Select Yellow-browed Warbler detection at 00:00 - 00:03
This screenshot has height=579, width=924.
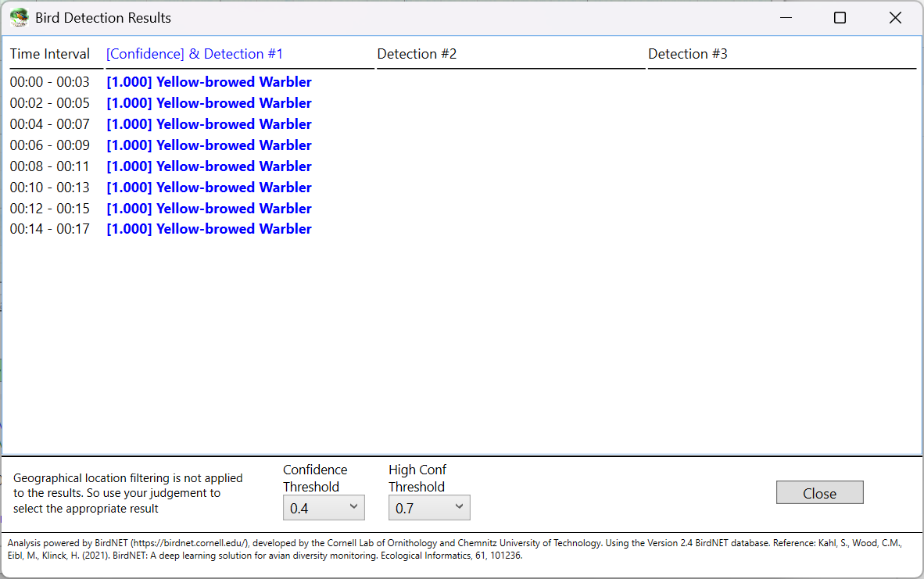209,82
